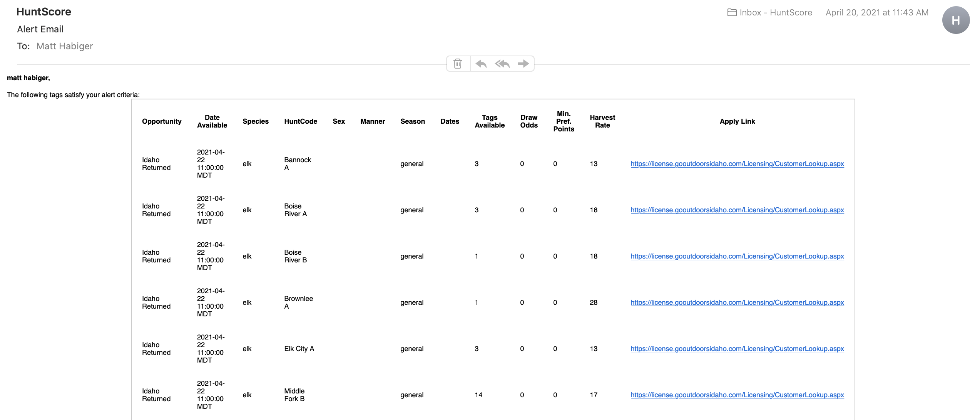This screenshot has height=420, width=980.
Task: Click the 'To:' label
Action: [23, 46]
